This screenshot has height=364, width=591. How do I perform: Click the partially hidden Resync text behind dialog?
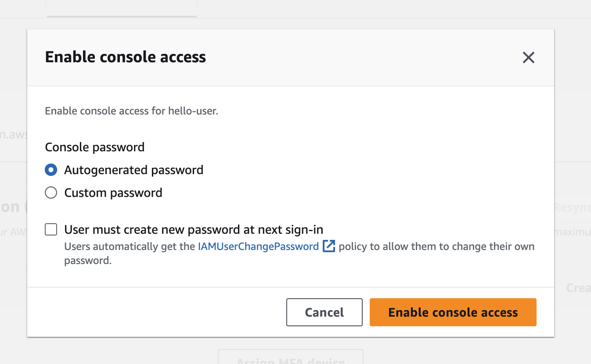click(x=572, y=207)
